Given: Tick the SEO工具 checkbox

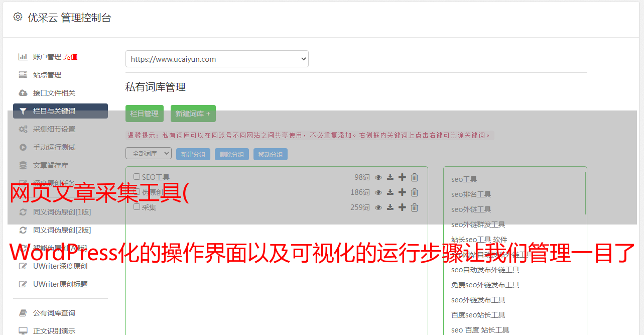Looking at the screenshot, I should [137, 177].
